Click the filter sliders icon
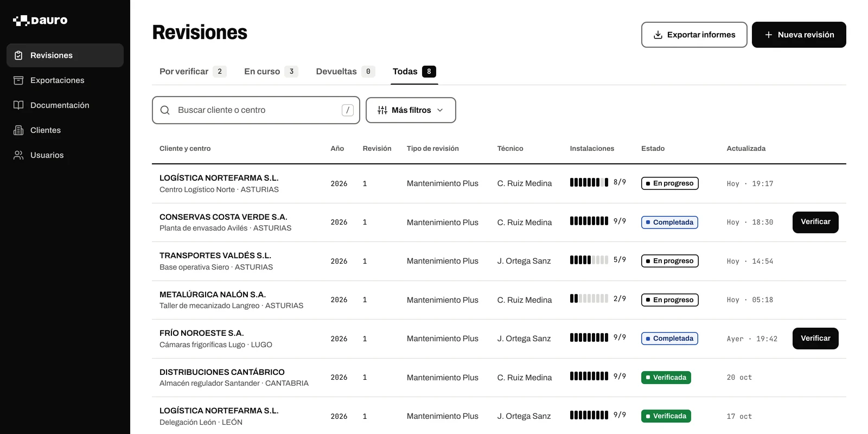 pyautogui.click(x=382, y=110)
